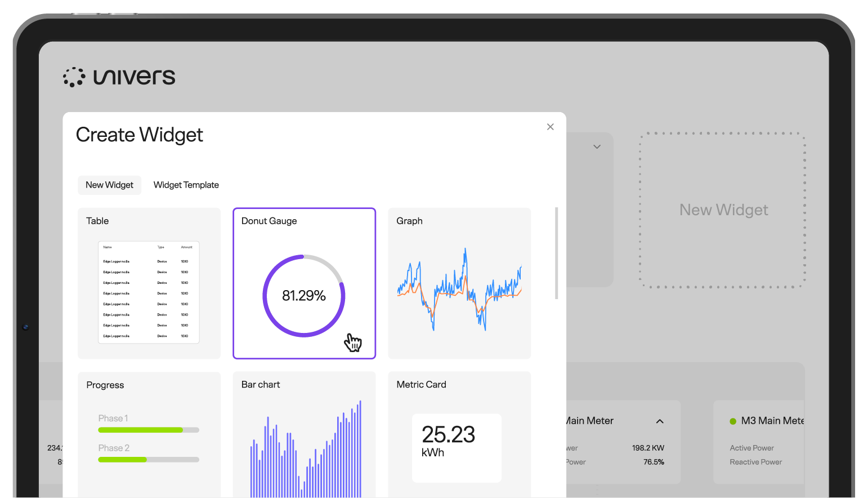The image size is (868, 498).
Task: Select the Graph widget type
Action: click(459, 283)
